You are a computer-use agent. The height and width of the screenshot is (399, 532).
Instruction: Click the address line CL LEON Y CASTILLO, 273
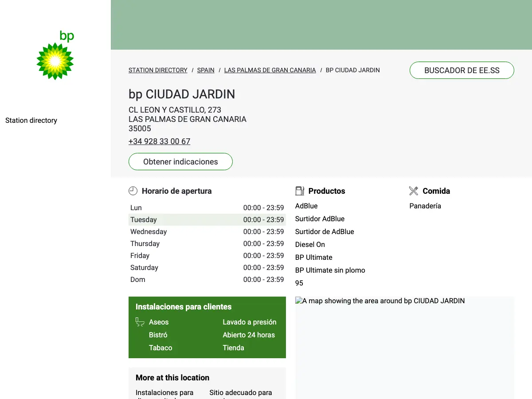[175, 110]
